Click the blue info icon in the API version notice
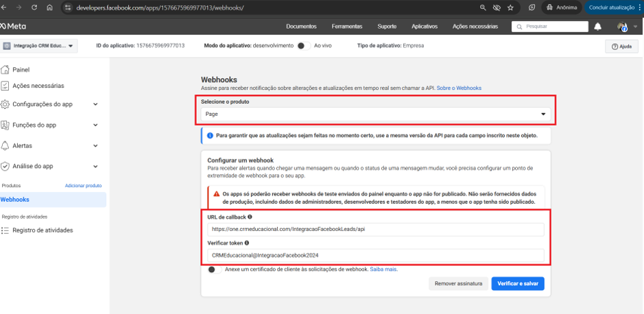Screen dimensions: 644x314 (x=211, y=135)
